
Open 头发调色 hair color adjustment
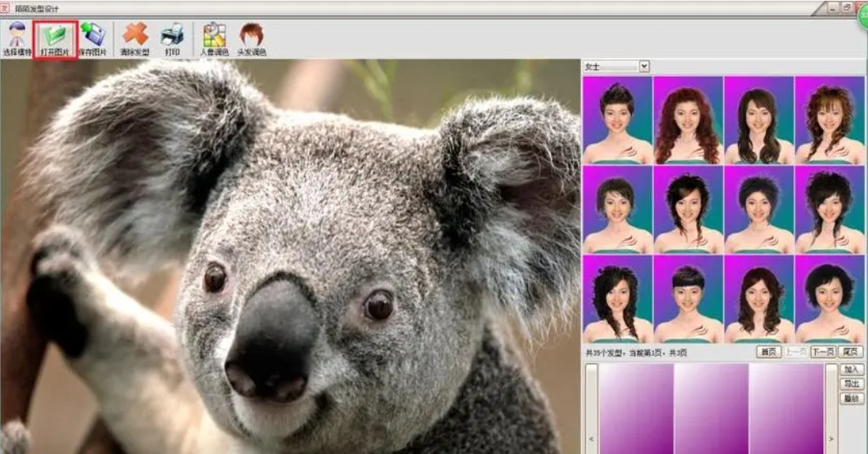click(252, 39)
